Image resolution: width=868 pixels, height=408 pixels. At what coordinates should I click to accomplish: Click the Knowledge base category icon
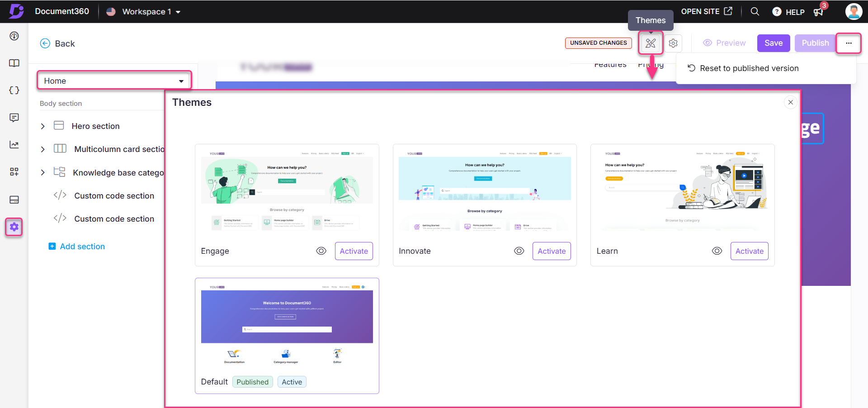[x=59, y=171]
